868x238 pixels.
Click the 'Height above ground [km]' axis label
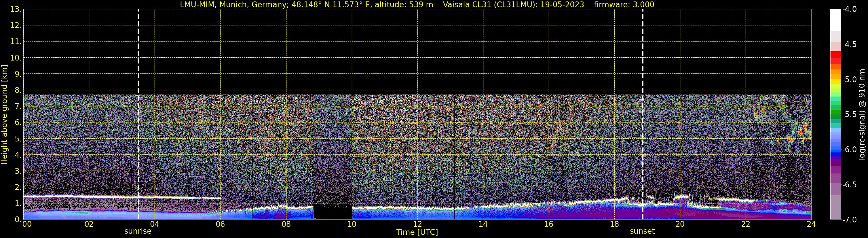click(4, 114)
